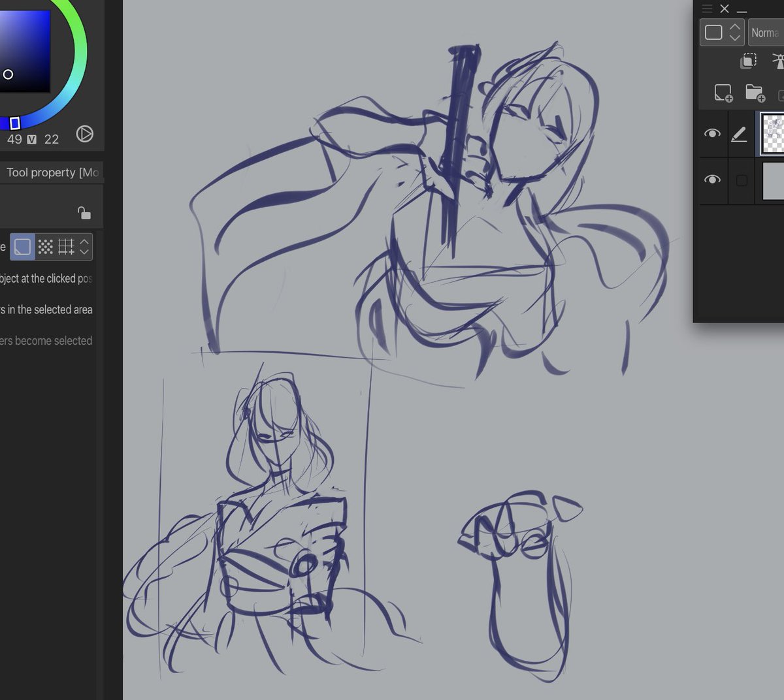Tick the empty checkbox on the paper layer
This screenshot has height=700, width=784.
(742, 180)
